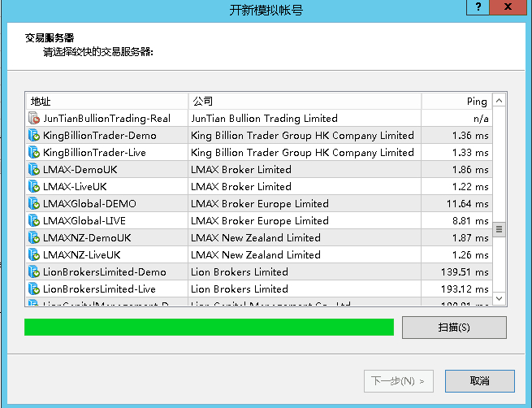Sort servers by the 地址 column header
This screenshot has width=532, height=408.
(107, 101)
